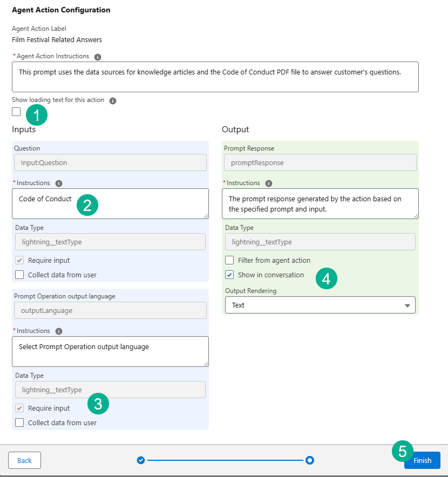Click the Select Prompt Operation output language textarea
448x477 pixels.
110,351
